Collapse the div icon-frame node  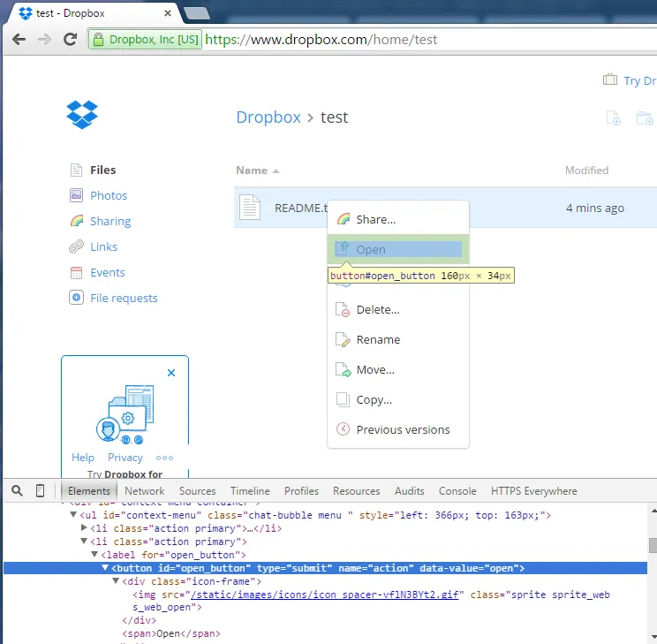[x=116, y=581]
